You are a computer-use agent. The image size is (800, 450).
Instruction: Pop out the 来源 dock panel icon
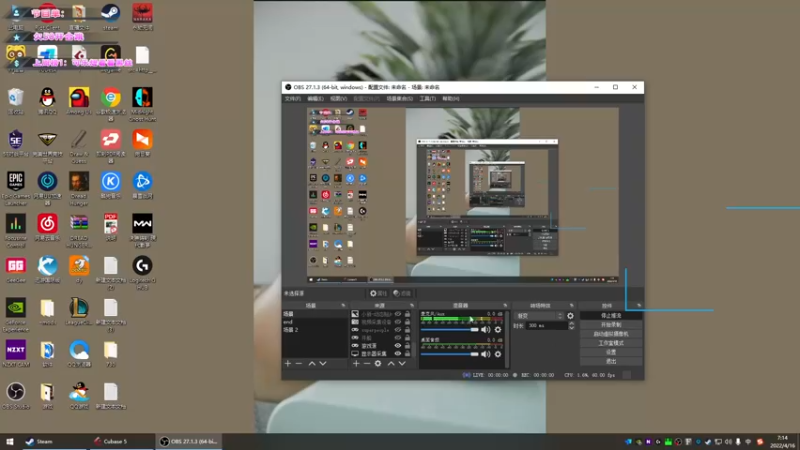[x=412, y=305]
